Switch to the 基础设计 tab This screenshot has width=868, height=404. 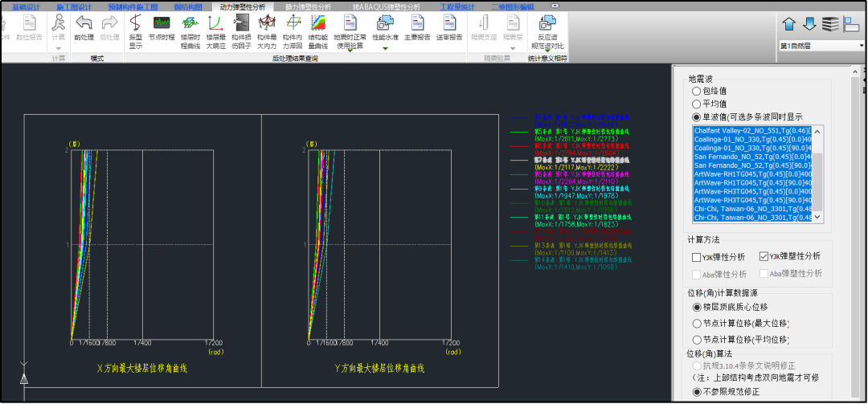pos(26,6)
